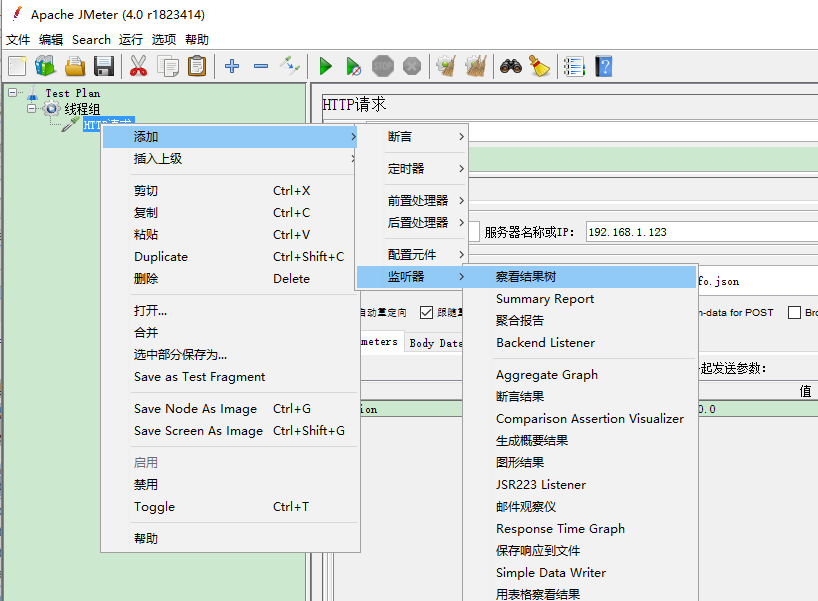
Task: Start the test with green play icon
Action: 326,66
